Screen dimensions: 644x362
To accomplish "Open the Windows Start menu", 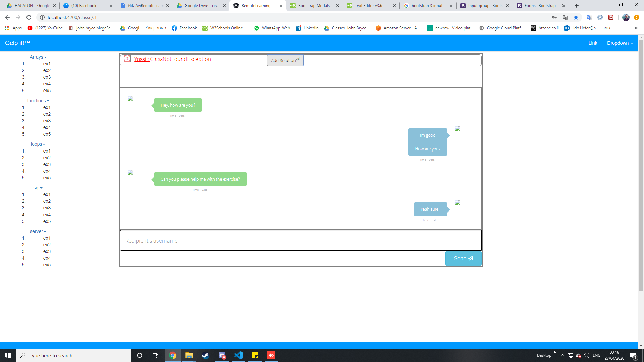I will 8,355.
